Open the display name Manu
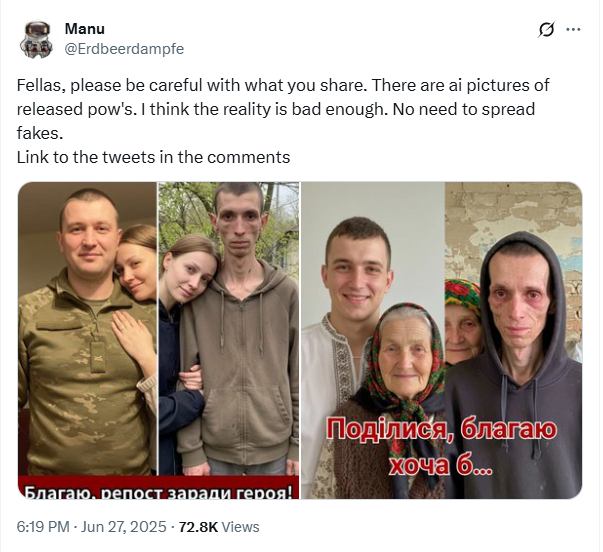This screenshot has width=603, height=552. 85,28
